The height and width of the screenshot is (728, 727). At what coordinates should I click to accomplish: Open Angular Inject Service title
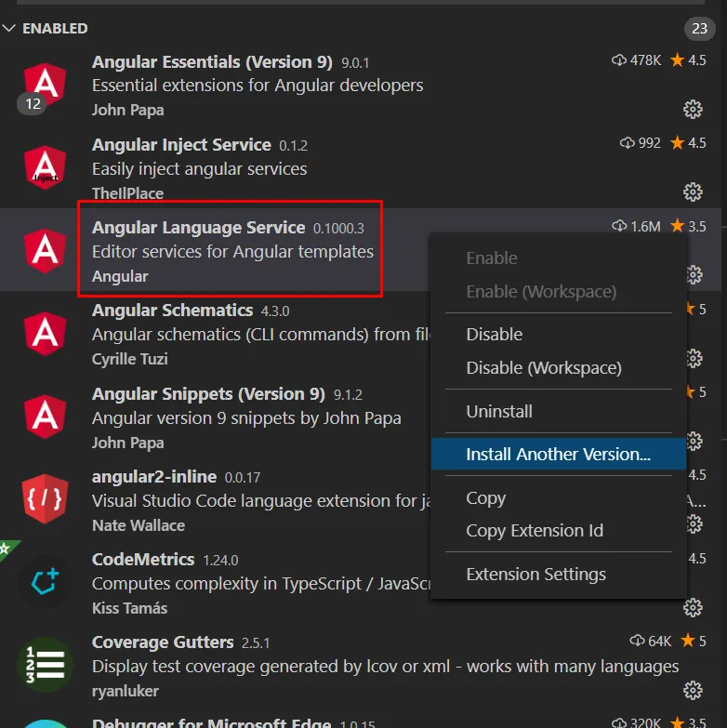click(x=181, y=144)
